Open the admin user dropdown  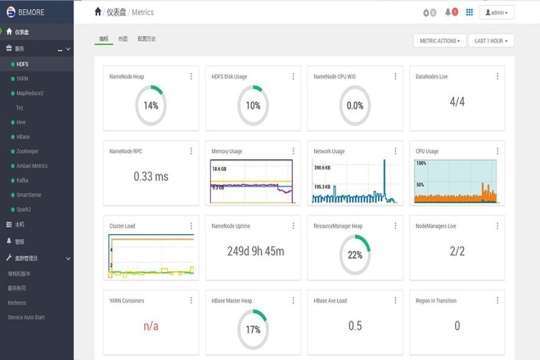click(496, 12)
